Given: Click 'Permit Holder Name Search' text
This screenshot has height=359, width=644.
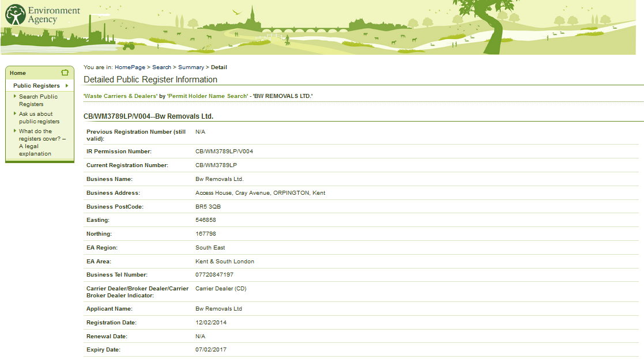Looking at the screenshot, I should [208, 96].
